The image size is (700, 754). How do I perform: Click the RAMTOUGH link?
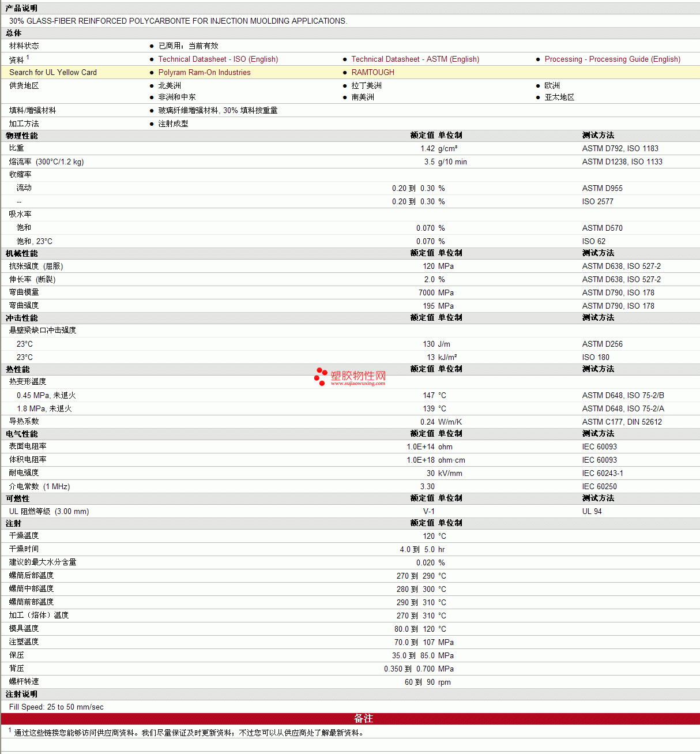[373, 73]
